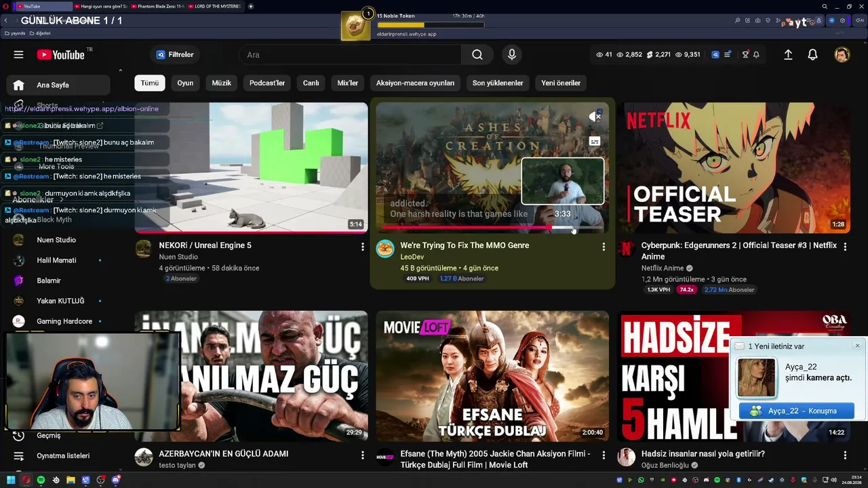Open the upload video arrow icon
The image size is (868, 488).
pyautogui.click(x=788, y=55)
